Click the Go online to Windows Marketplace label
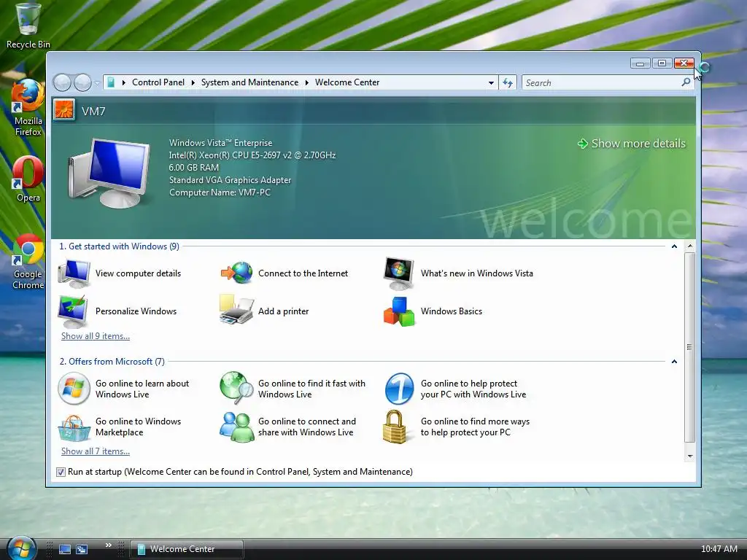 click(138, 427)
